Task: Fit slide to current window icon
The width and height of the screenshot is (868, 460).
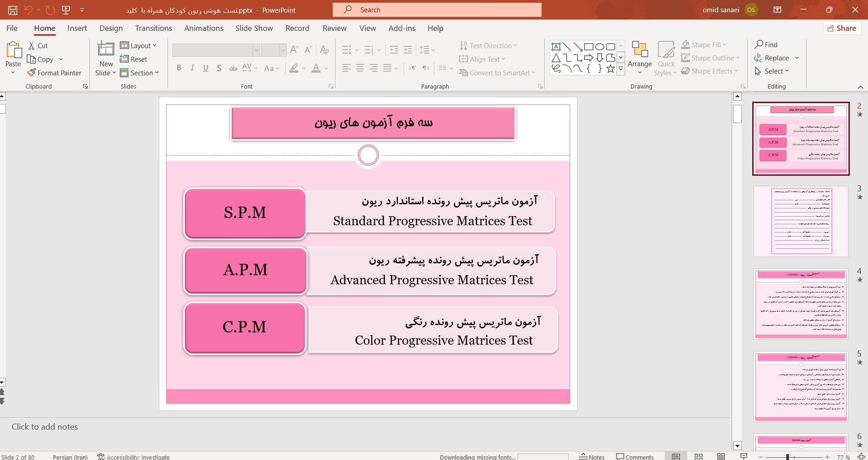Action: point(861,457)
